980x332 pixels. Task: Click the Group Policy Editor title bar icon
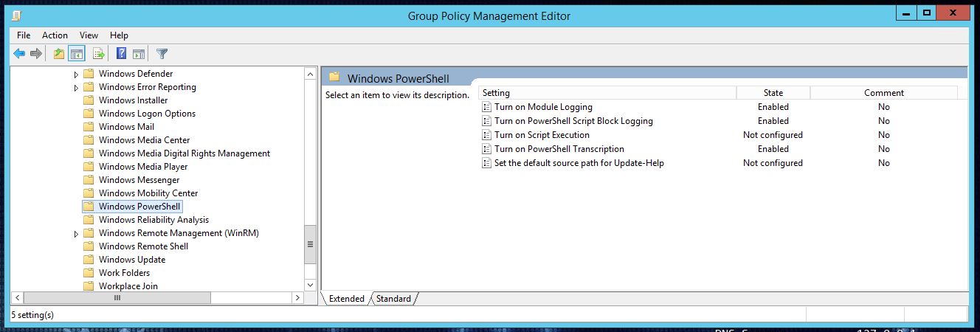tap(17, 15)
